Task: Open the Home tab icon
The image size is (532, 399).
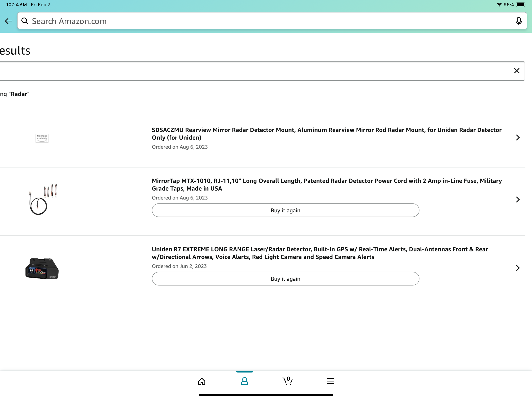Action: 202,381
